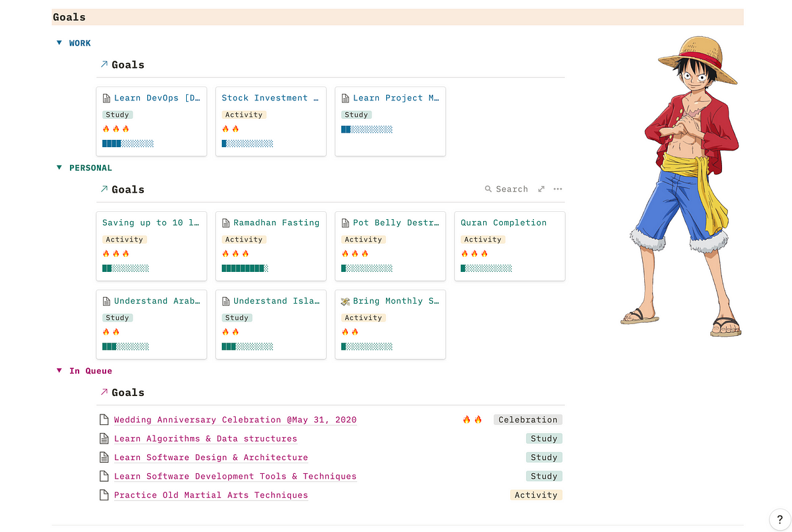Open the help question mark button

coord(780,520)
